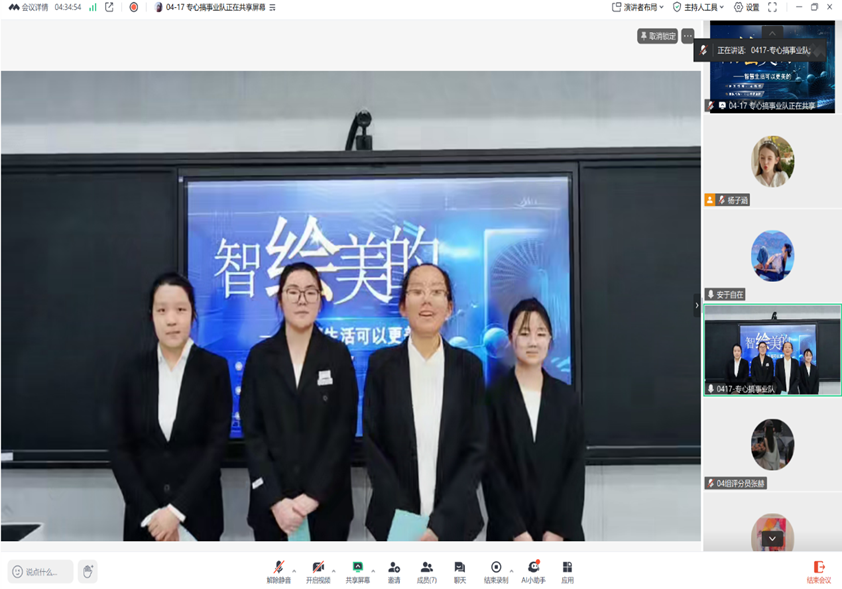Expand recording options arrow beside 结束录制
The image size is (842, 589).
(x=511, y=571)
